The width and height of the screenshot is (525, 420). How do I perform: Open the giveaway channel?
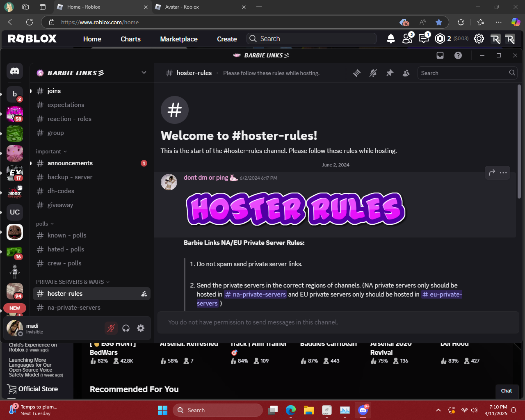pyautogui.click(x=91, y=205)
